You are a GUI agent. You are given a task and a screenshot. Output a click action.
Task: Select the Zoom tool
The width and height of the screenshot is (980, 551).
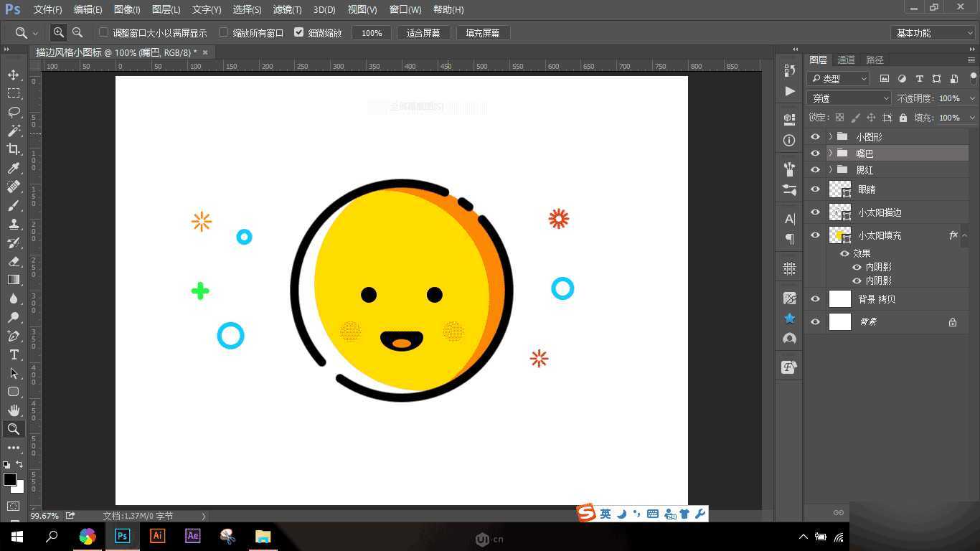click(13, 429)
